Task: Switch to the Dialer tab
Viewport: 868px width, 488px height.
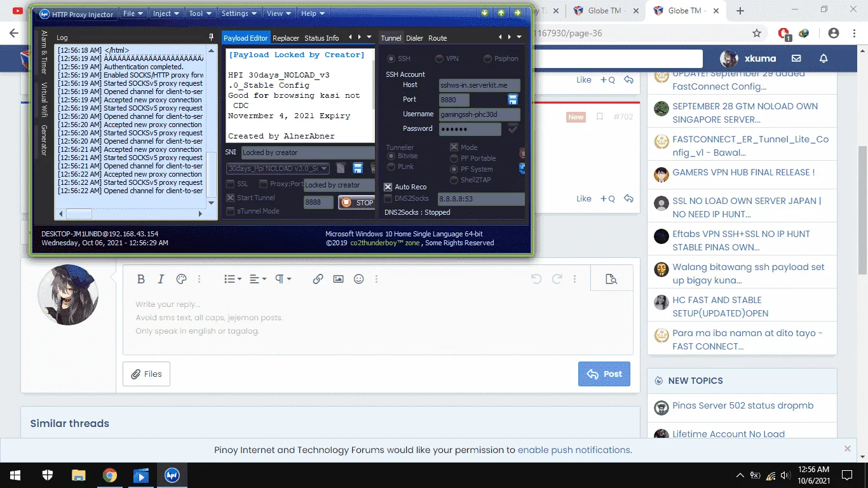Action: 414,38
